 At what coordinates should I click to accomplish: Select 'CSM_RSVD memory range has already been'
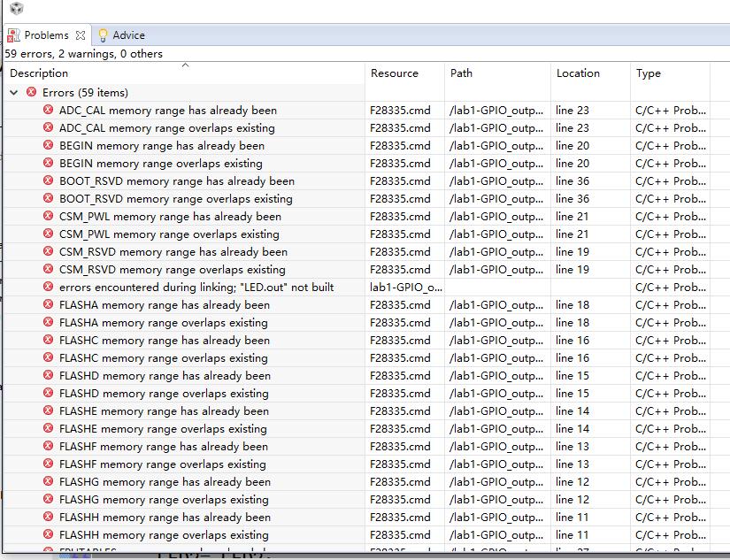pyautogui.click(x=173, y=252)
